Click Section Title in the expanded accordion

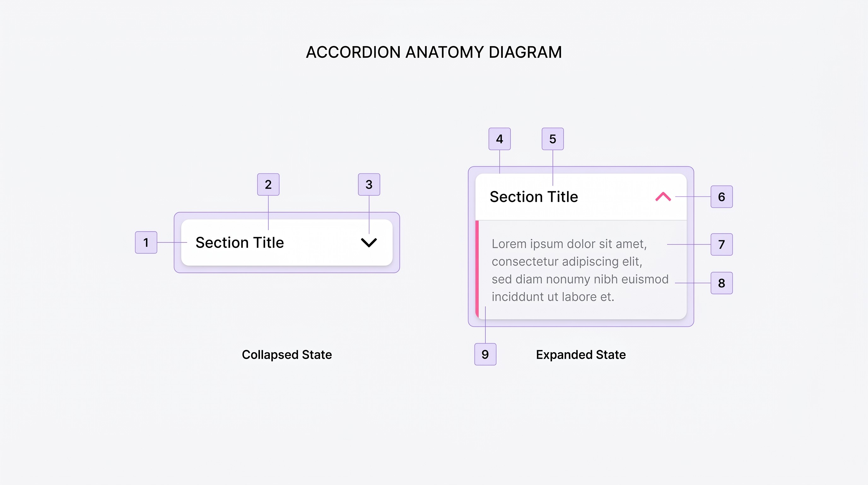(534, 197)
